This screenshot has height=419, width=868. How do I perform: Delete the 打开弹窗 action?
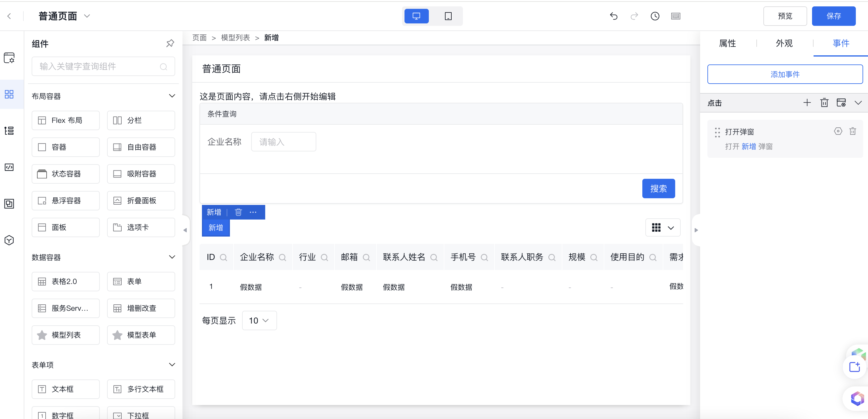click(x=852, y=131)
